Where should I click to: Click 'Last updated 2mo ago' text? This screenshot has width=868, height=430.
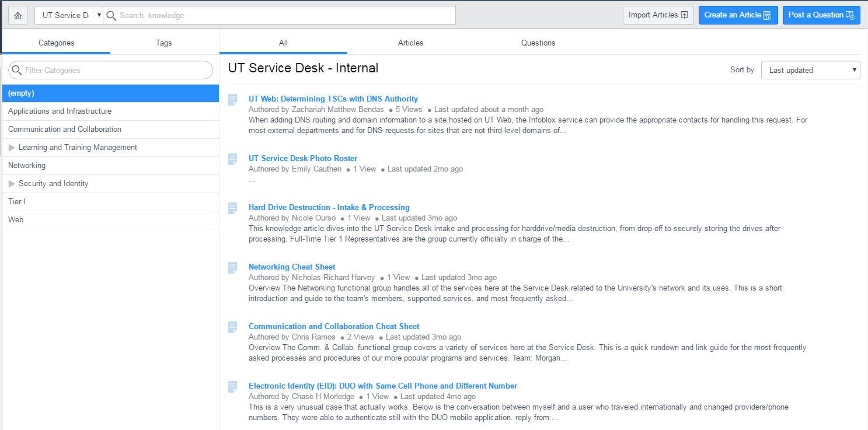pos(425,169)
